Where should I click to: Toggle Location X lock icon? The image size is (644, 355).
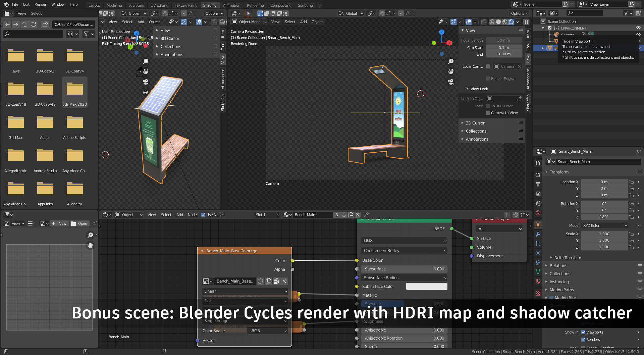(x=631, y=182)
